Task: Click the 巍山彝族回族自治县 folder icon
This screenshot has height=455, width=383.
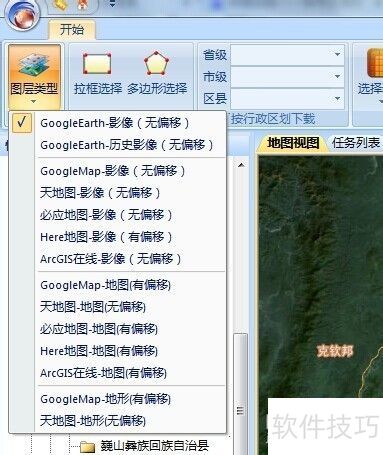Action: (x=88, y=447)
